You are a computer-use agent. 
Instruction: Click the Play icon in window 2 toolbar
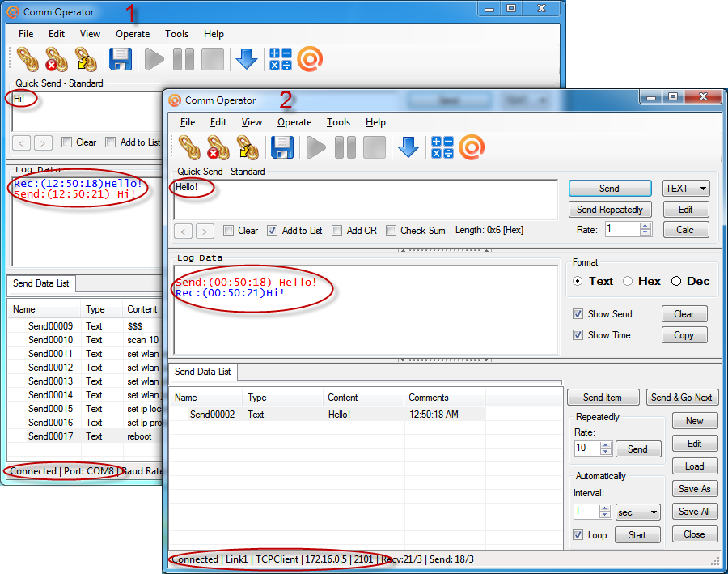pos(316,147)
